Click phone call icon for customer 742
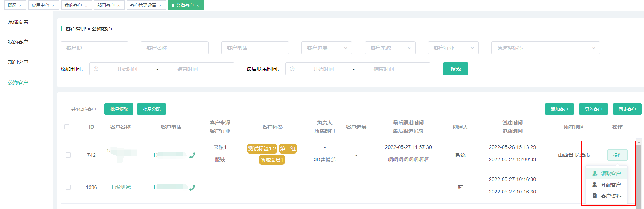644x209 pixels. (192, 155)
